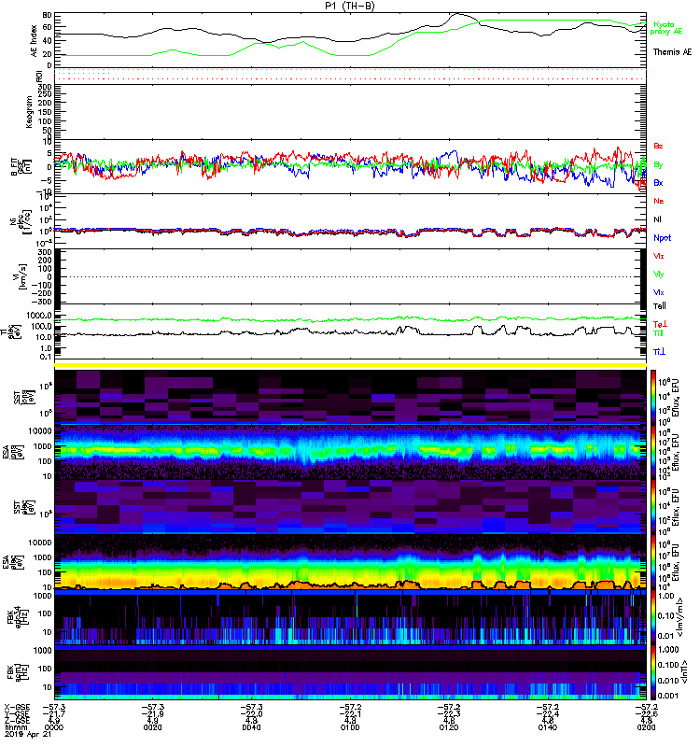Viewport: 700px width, 747px height.
Task: Click the hhmm row label
Action: (x=14, y=727)
